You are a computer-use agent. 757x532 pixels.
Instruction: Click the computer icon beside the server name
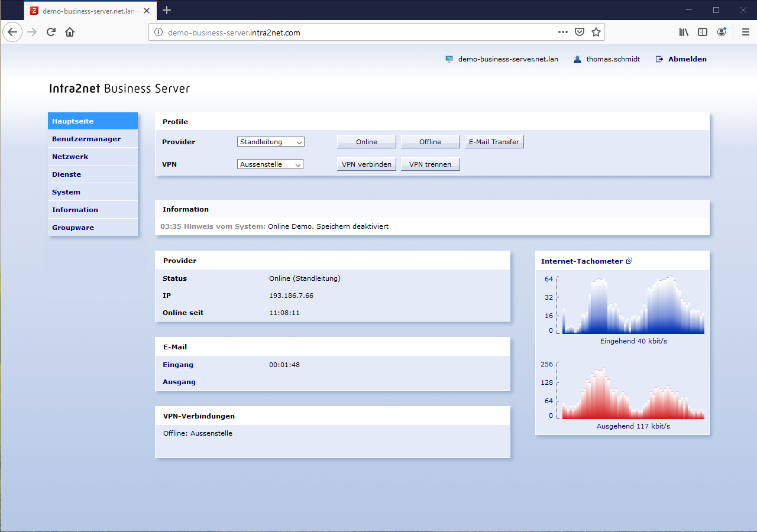(449, 59)
